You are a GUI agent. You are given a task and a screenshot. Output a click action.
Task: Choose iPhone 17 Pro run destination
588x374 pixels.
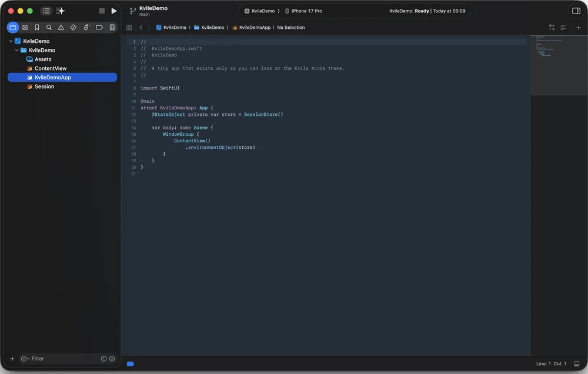[x=303, y=11]
